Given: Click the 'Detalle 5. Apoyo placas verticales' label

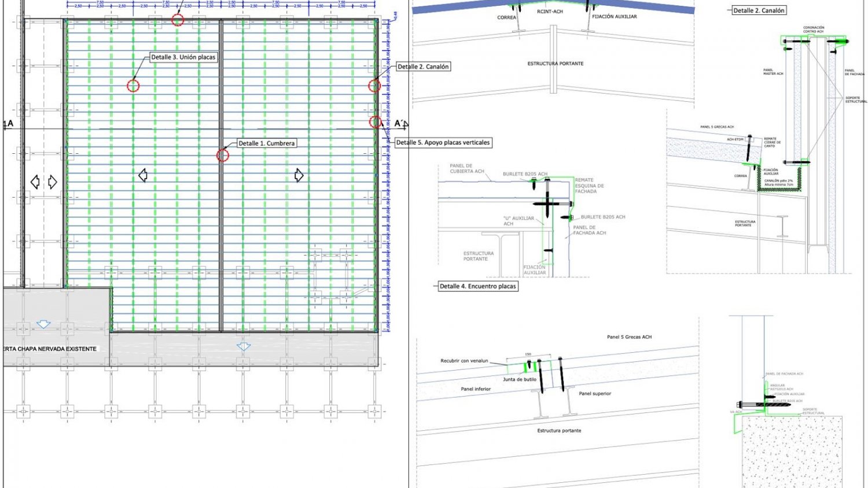Looking at the screenshot, I should (x=443, y=142).
